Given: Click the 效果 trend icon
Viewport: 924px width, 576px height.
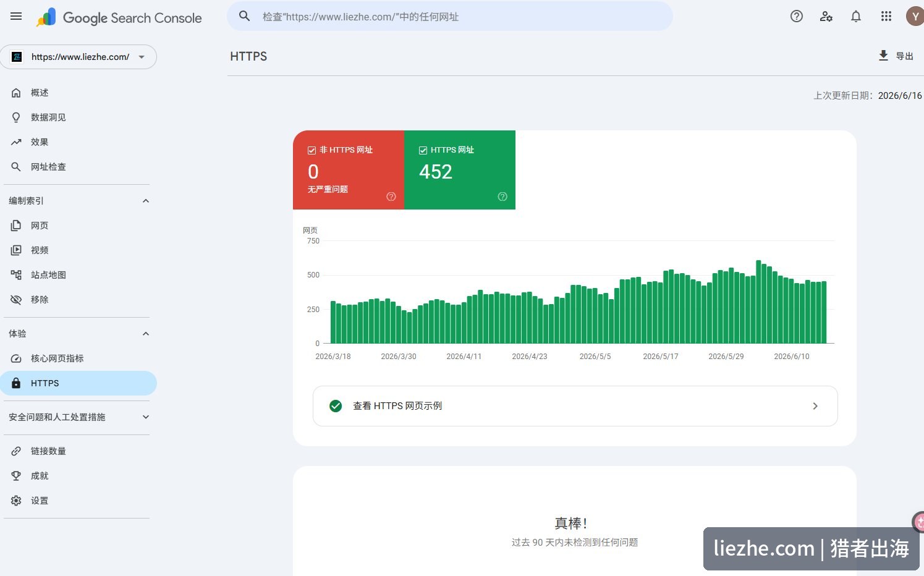Looking at the screenshot, I should tap(16, 142).
